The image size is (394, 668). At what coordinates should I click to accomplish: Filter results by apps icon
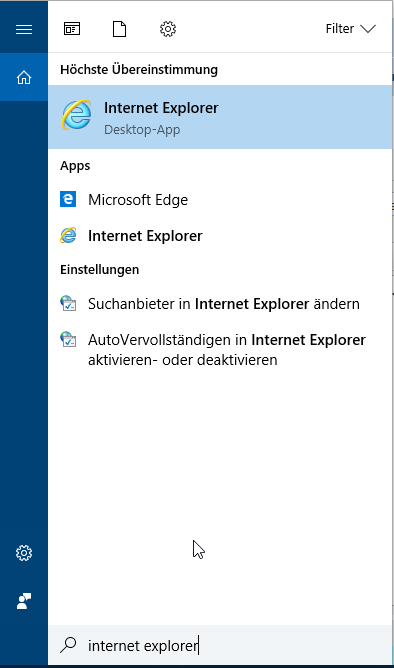coord(72,29)
